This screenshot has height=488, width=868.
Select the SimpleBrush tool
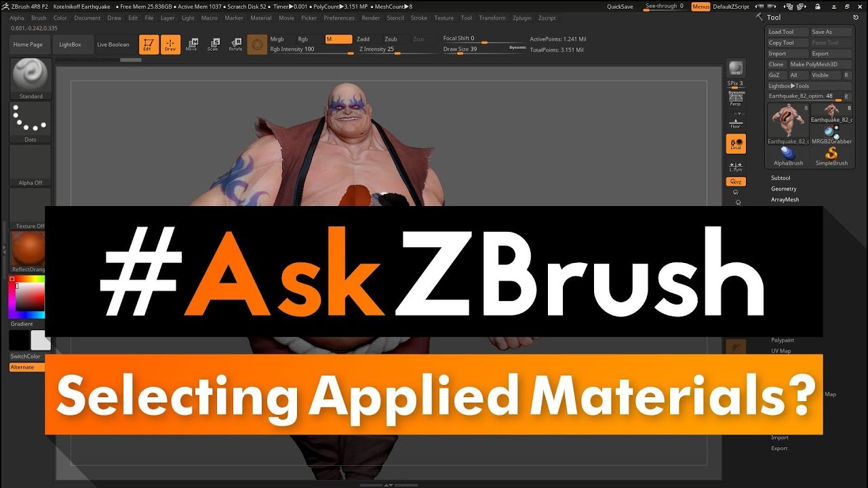pos(831,157)
